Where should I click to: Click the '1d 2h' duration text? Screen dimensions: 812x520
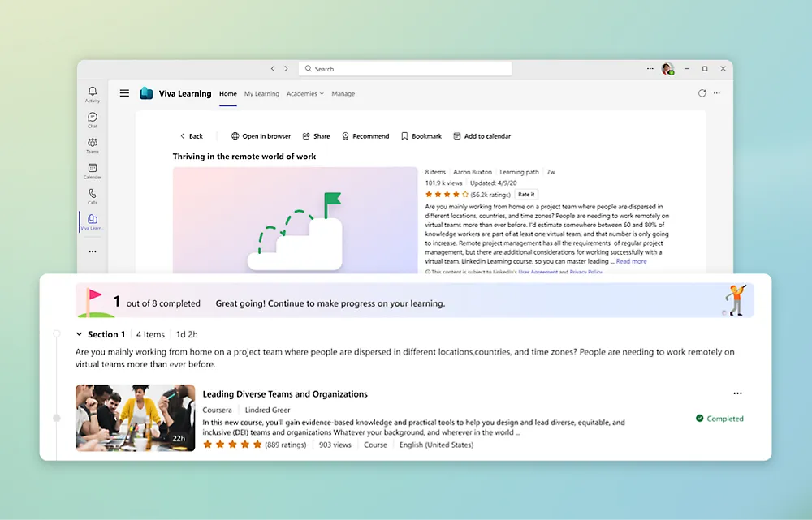187,334
